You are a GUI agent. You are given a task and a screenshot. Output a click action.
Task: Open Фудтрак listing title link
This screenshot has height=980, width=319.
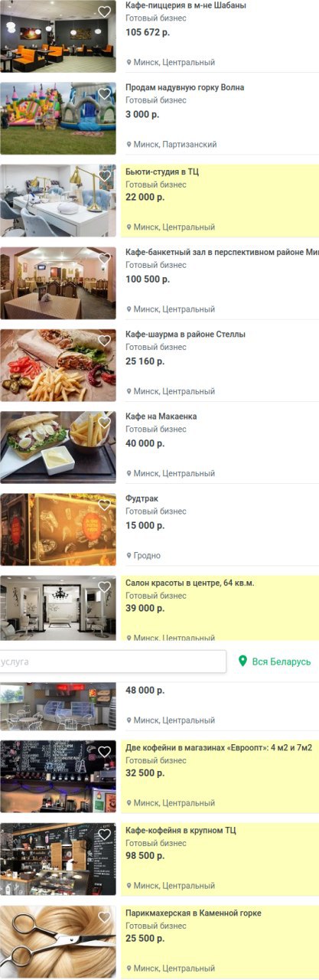[x=142, y=499]
